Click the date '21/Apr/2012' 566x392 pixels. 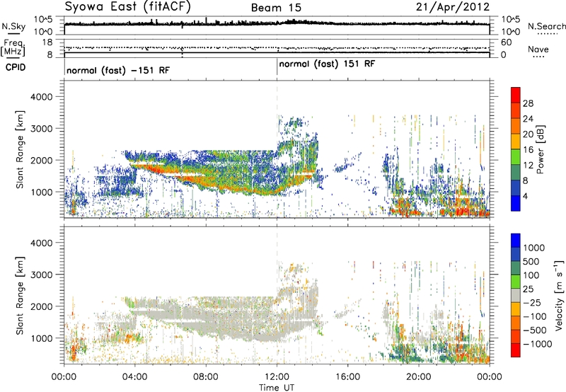click(x=453, y=7)
